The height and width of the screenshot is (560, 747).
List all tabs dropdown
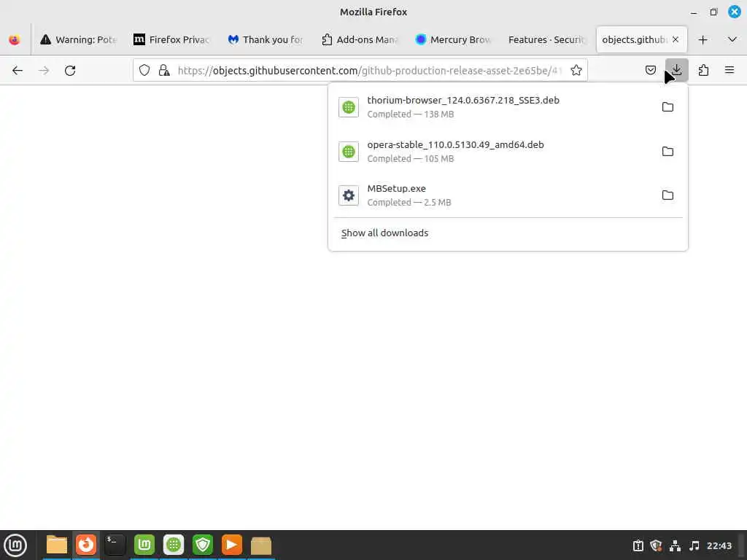click(x=732, y=39)
